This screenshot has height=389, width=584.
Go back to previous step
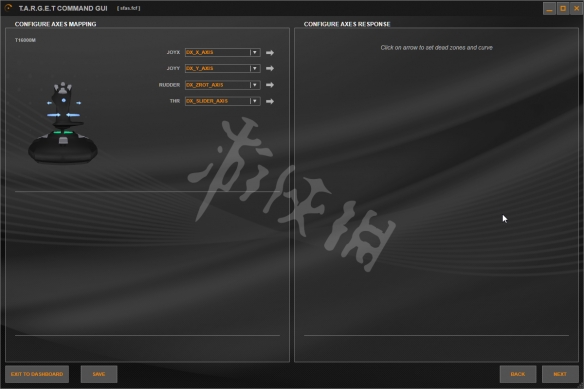[518, 374]
